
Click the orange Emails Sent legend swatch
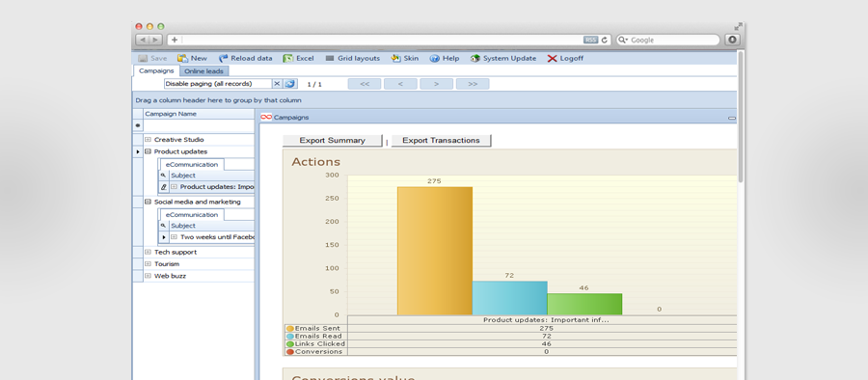point(290,329)
